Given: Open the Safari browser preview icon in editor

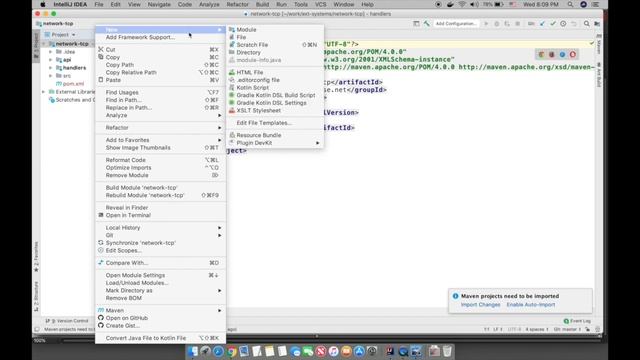Looking at the screenshot, I should 562,54.
